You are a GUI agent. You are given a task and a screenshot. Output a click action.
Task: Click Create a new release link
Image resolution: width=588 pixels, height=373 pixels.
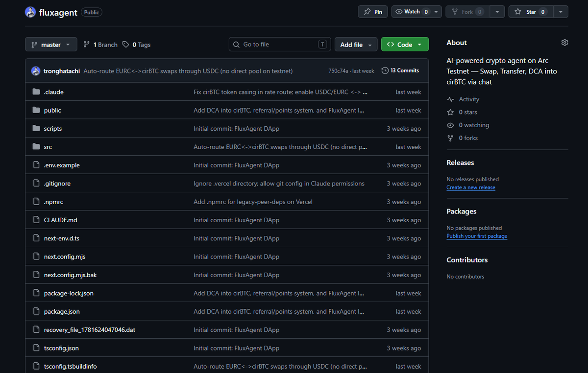pyautogui.click(x=471, y=187)
